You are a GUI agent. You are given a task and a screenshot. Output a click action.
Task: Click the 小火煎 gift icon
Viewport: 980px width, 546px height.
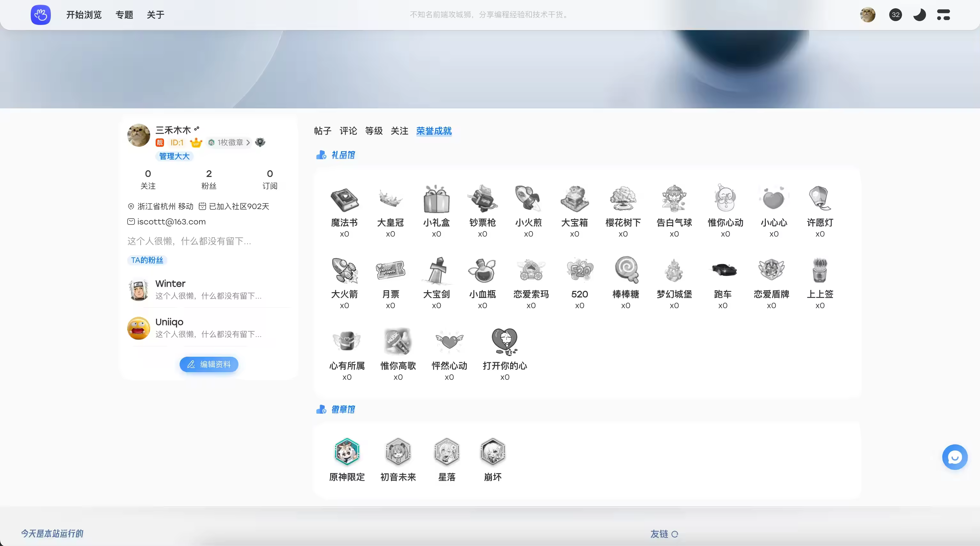tap(528, 199)
